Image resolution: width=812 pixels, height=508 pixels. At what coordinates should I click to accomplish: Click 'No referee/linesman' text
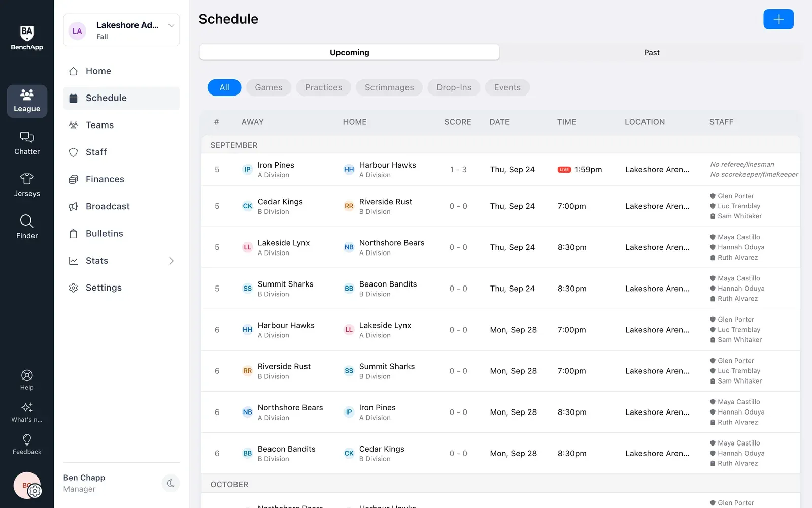pyautogui.click(x=742, y=164)
